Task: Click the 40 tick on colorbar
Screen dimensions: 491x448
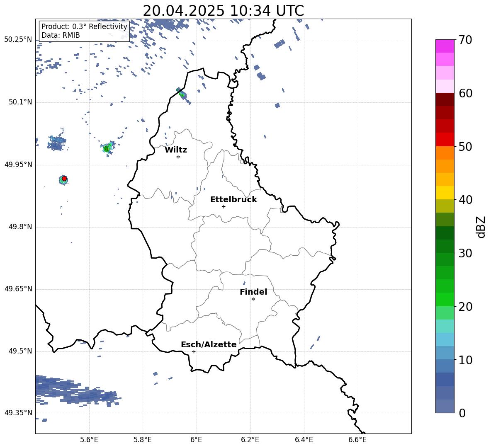Action: 465,200
